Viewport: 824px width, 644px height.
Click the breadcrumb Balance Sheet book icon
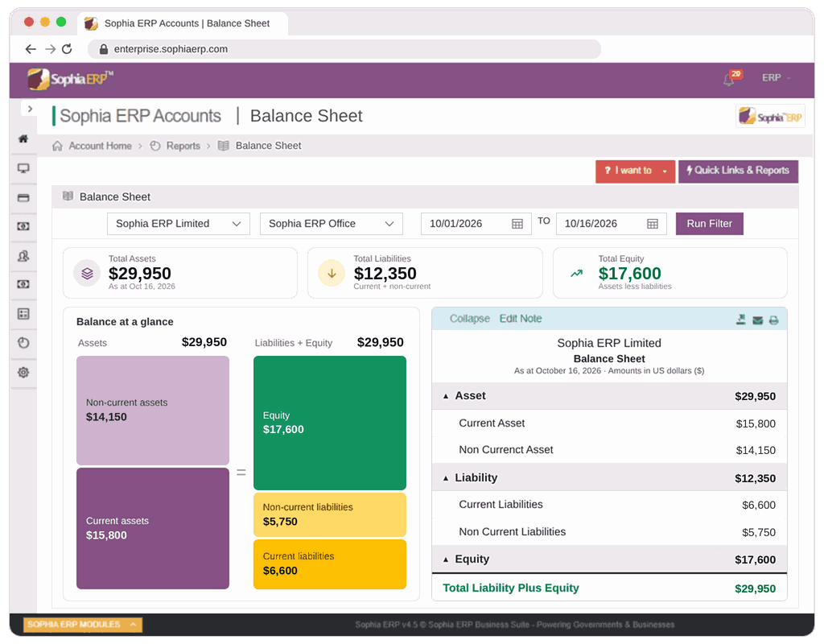(x=224, y=146)
